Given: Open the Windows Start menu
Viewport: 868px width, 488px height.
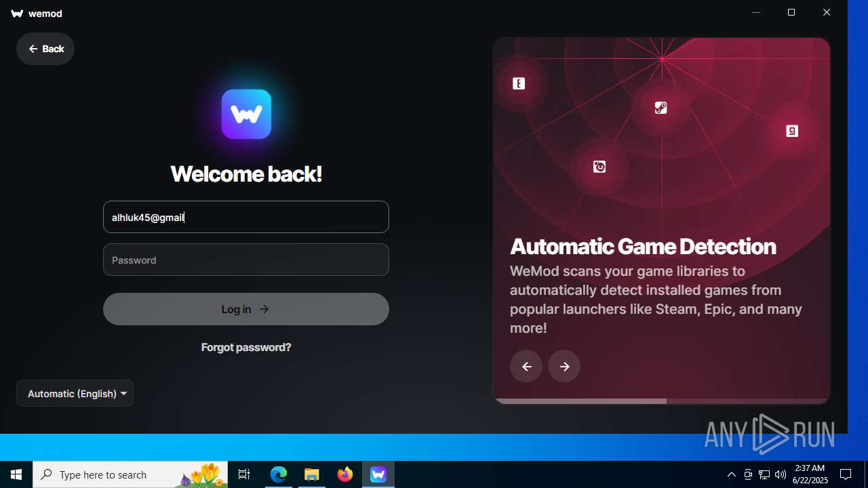Looking at the screenshot, I should [x=16, y=474].
